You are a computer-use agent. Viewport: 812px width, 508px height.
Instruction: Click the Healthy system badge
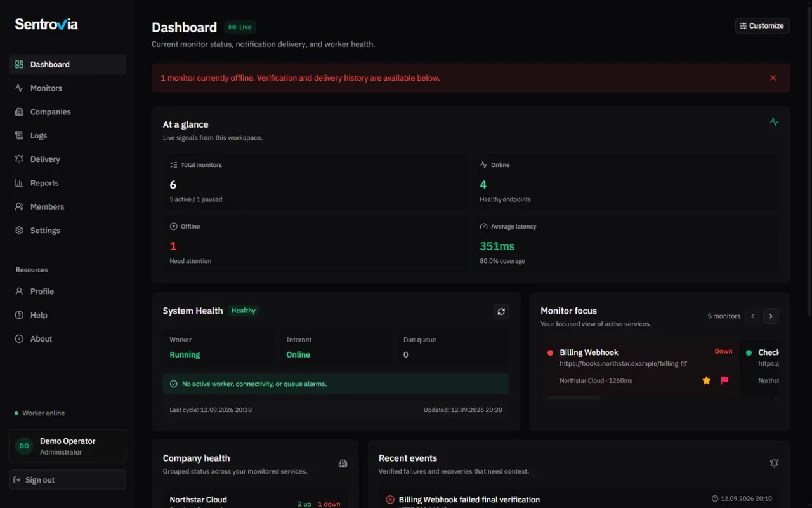pyautogui.click(x=244, y=311)
